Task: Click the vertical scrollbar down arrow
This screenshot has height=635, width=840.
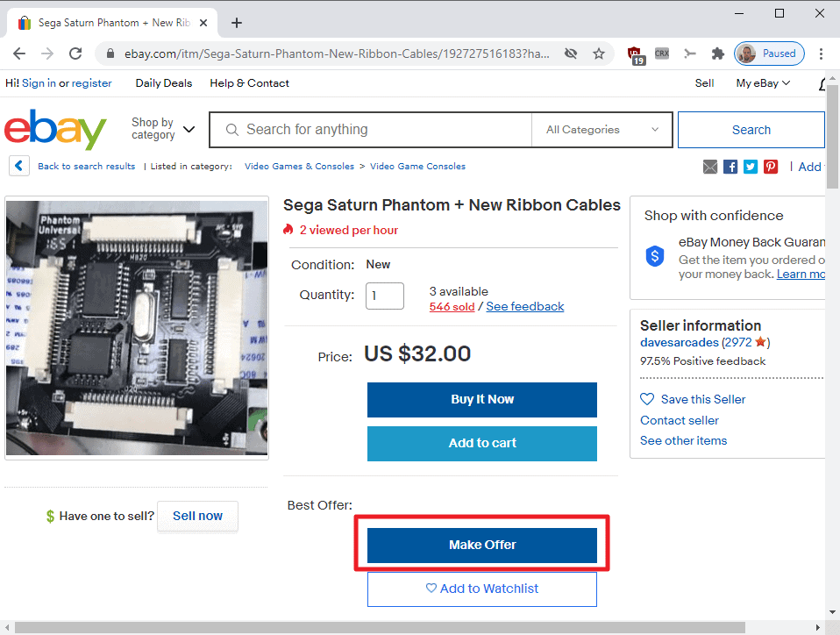Action: click(x=832, y=612)
